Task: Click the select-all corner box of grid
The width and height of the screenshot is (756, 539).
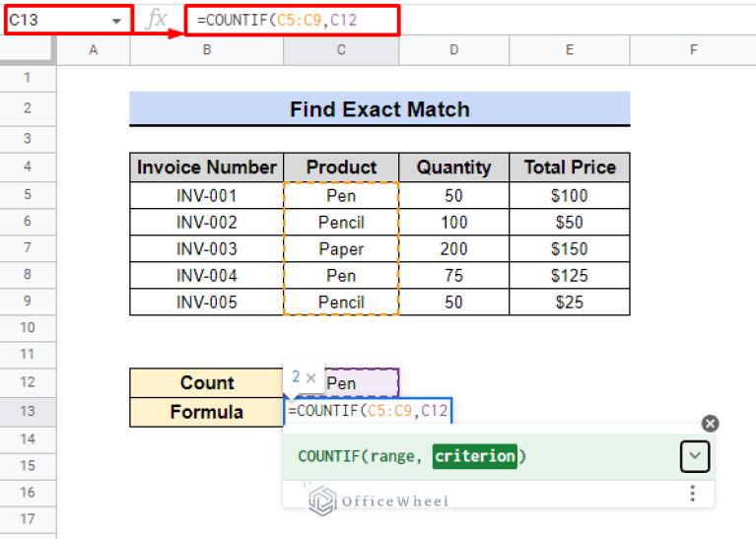Action: (27, 50)
